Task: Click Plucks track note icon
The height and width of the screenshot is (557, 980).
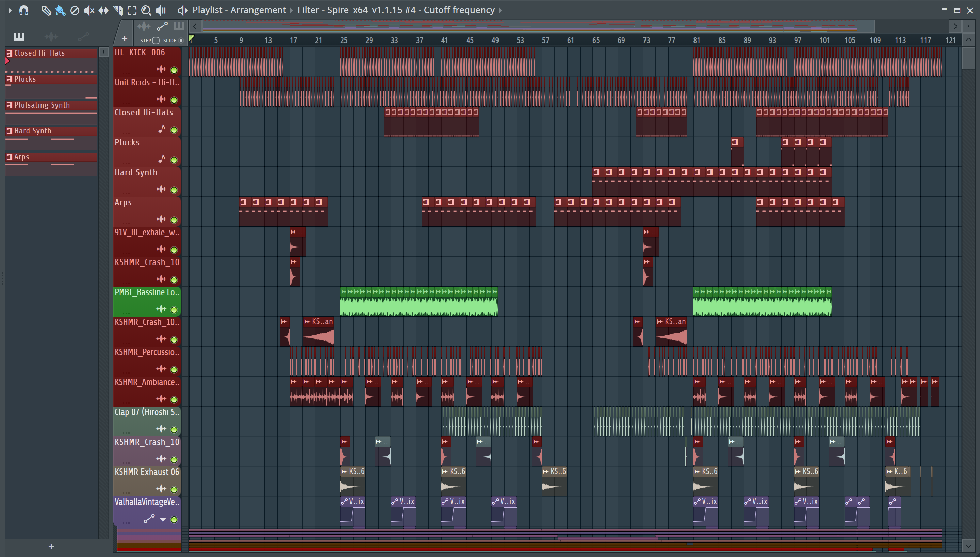Action: [x=162, y=159]
